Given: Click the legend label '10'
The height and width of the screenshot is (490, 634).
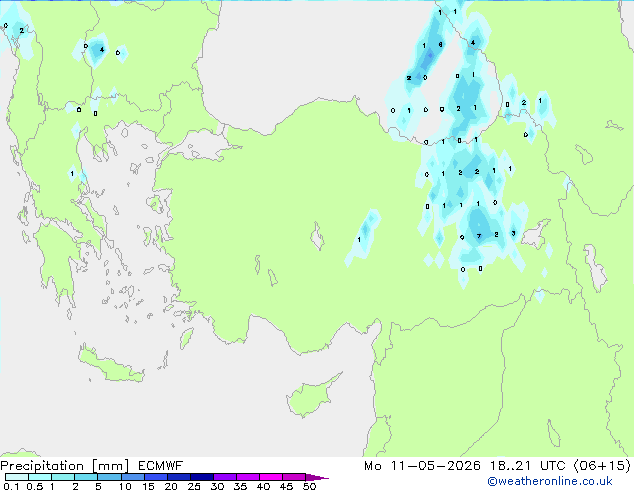Looking at the screenshot, I should 125,486.
